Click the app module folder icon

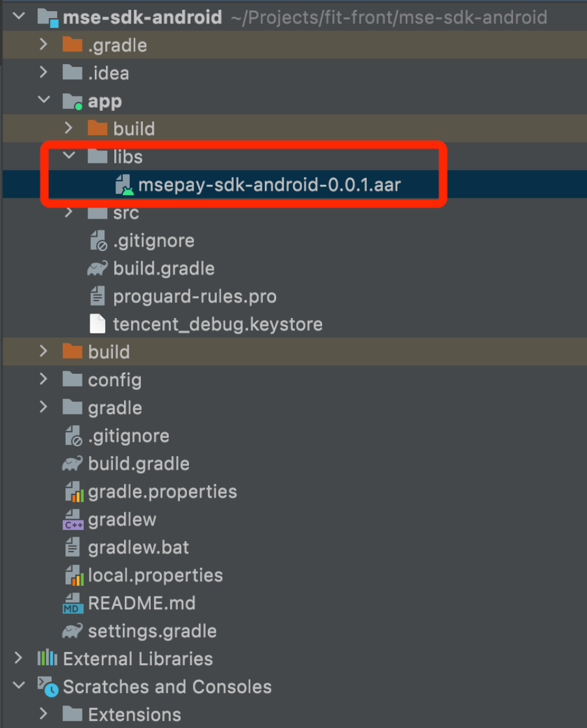[73, 101]
